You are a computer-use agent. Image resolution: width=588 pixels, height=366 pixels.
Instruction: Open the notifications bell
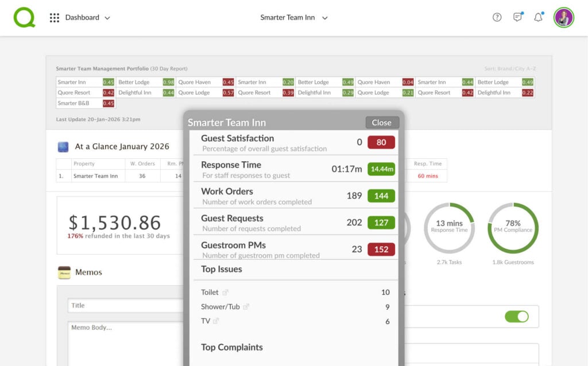point(539,17)
